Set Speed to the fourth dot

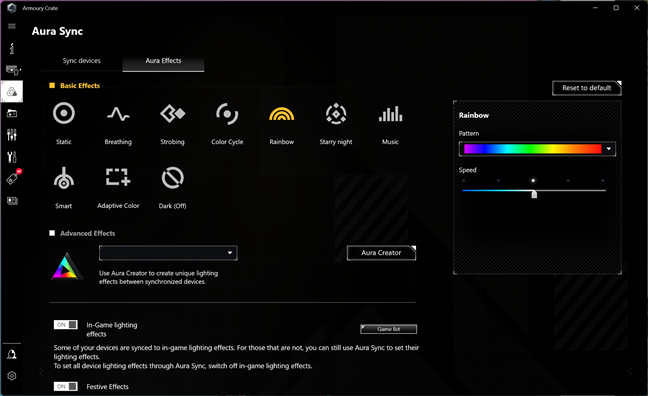point(568,181)
